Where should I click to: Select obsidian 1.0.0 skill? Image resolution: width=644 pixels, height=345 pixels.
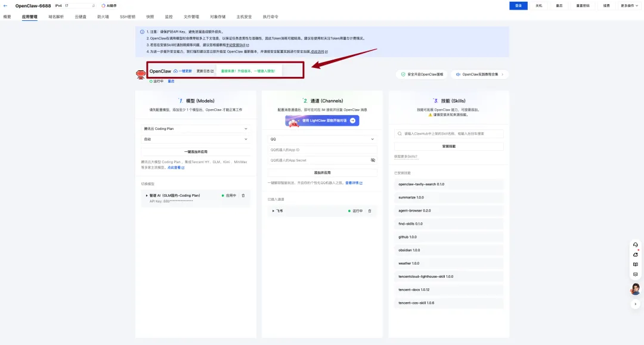449,250
